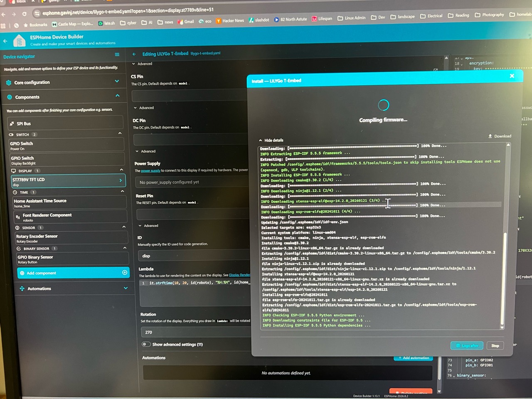This screenshot has height=399, width=532.
Task: Click the Components section icon
Action: (10, 97)
